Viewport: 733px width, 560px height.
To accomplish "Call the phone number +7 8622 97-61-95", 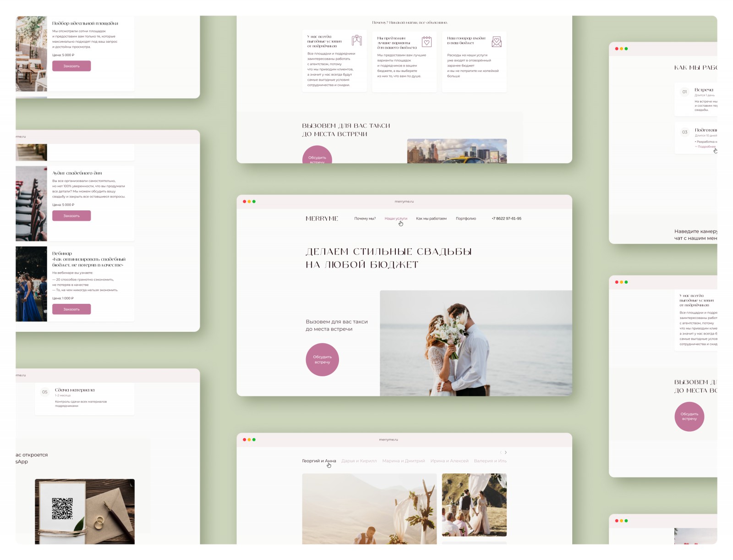I will point(506,219).
